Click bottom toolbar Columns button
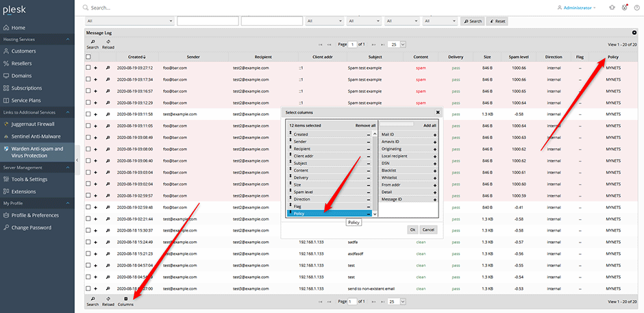The width and height of the screenshot is (644, 313). click(x=125, y=301)
